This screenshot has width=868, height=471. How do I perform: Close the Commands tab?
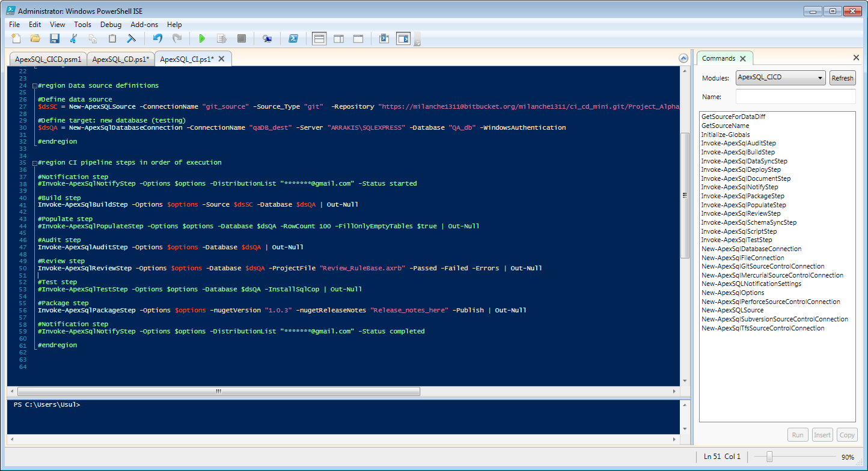(x=743, y=58)
